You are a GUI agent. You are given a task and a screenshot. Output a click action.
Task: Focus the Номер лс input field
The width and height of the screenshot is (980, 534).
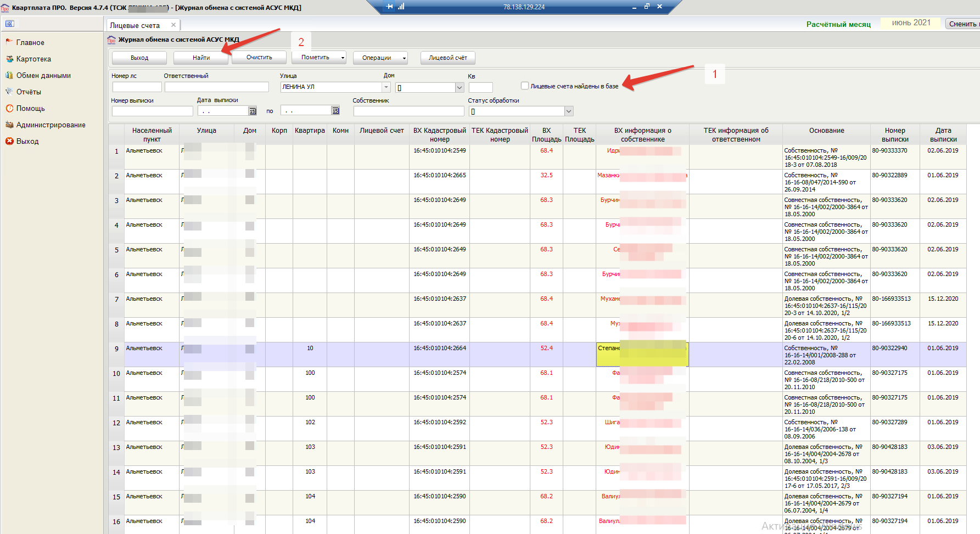137,87
